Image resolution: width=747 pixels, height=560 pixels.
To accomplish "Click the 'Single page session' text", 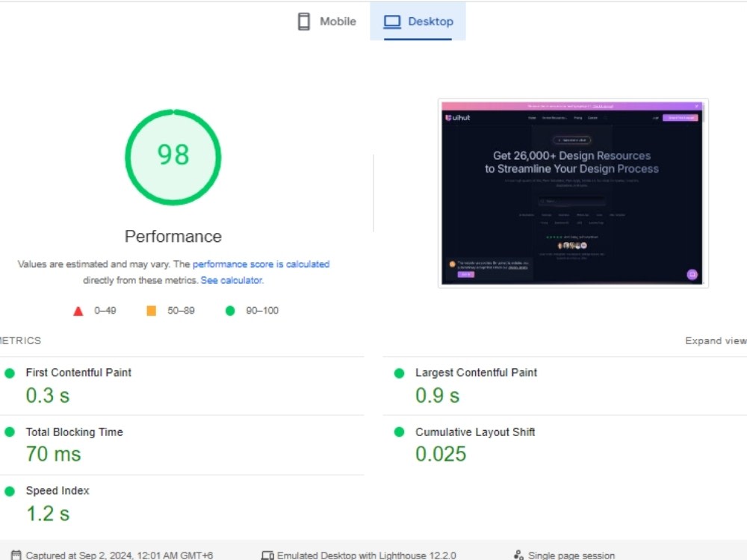I will [571, 556].
